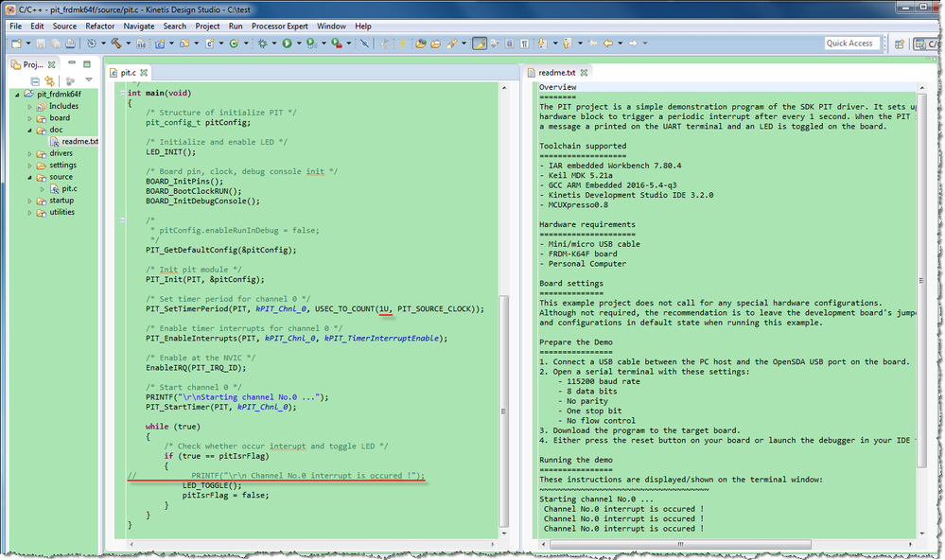Close the pit.c editor tab
945x560 pixels.
click(144, 72)
